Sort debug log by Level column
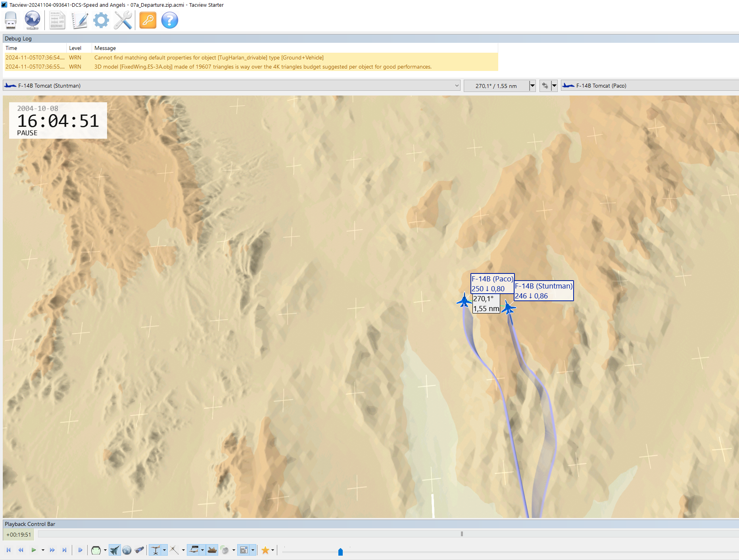 coord(79,48)
